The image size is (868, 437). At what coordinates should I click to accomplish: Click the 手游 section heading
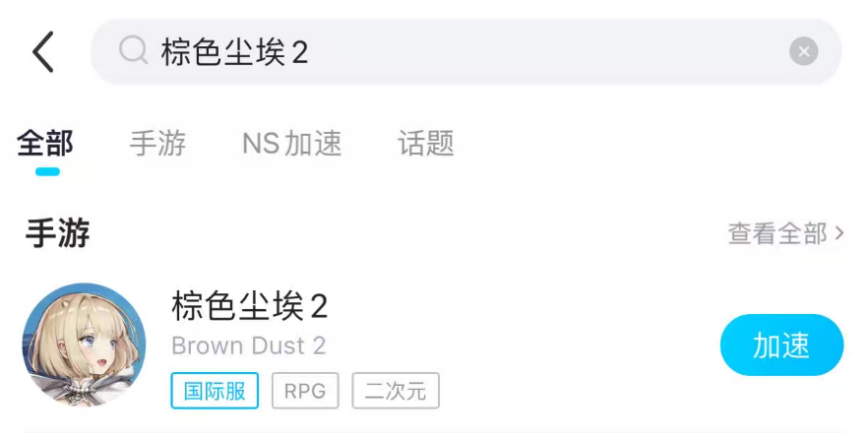point(57,233)
